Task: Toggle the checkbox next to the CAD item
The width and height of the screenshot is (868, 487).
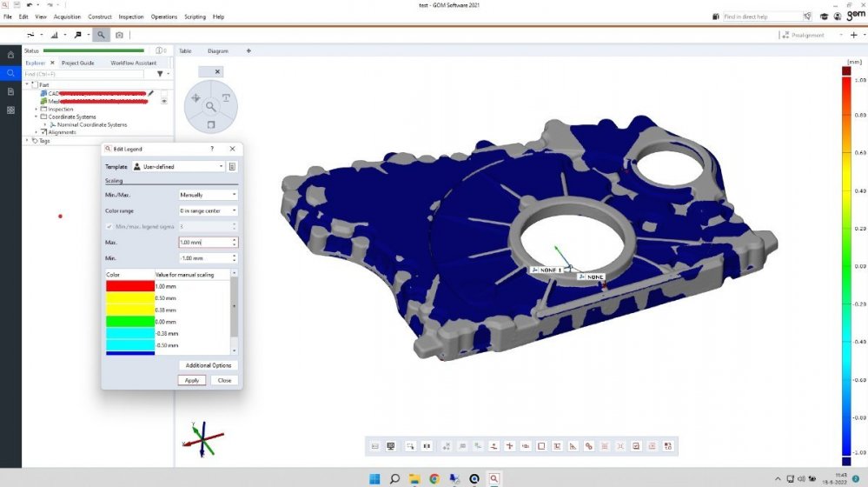Action: pos(163,93)
